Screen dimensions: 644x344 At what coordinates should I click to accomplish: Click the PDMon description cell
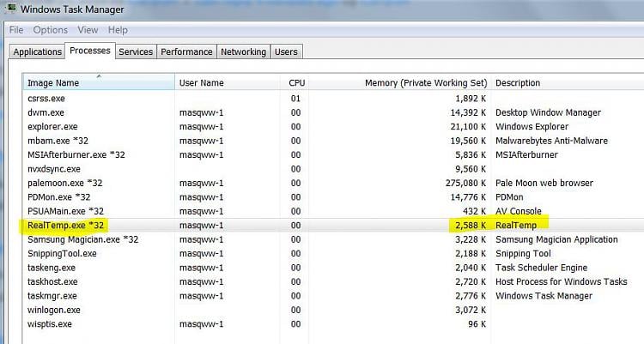coord(509,197)
